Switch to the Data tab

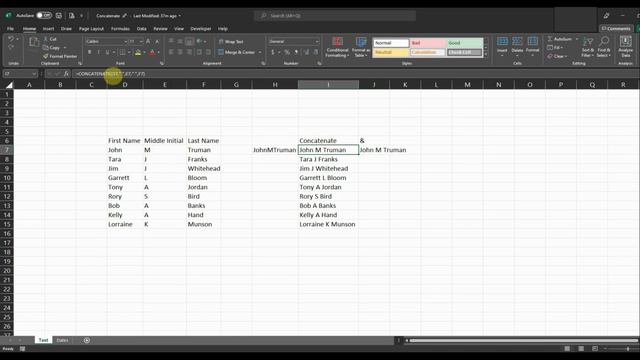(x=142, y=29)
